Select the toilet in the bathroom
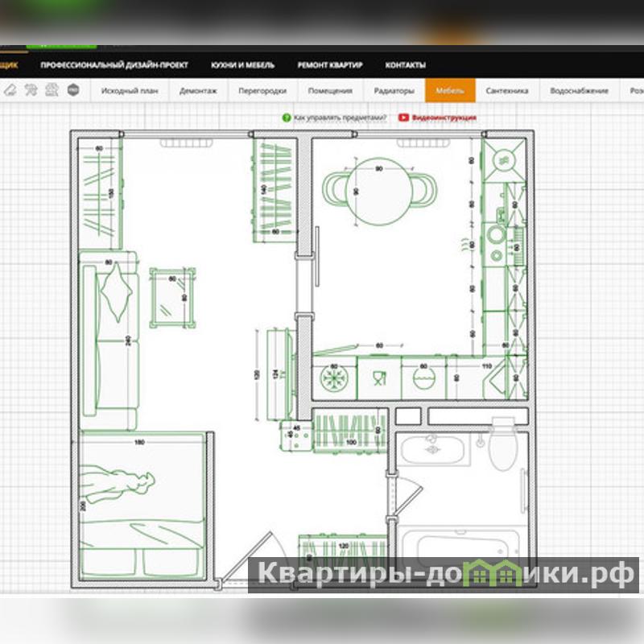The image size is (644, 644). (502, 445)
